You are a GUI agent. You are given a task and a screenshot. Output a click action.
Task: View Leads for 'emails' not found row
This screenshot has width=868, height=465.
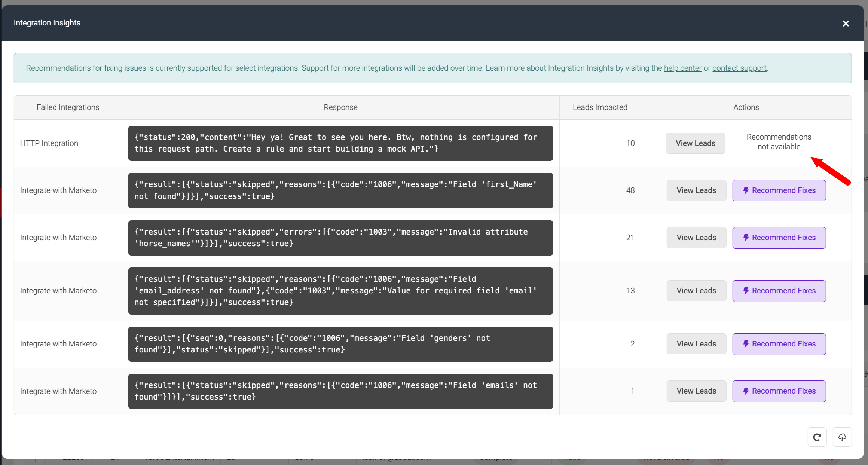696,391
